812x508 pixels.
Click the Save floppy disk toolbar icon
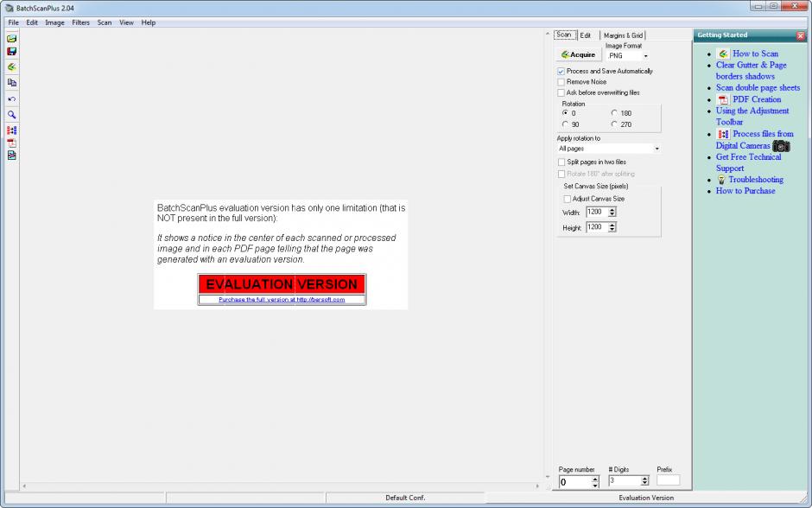coord(11,51)
